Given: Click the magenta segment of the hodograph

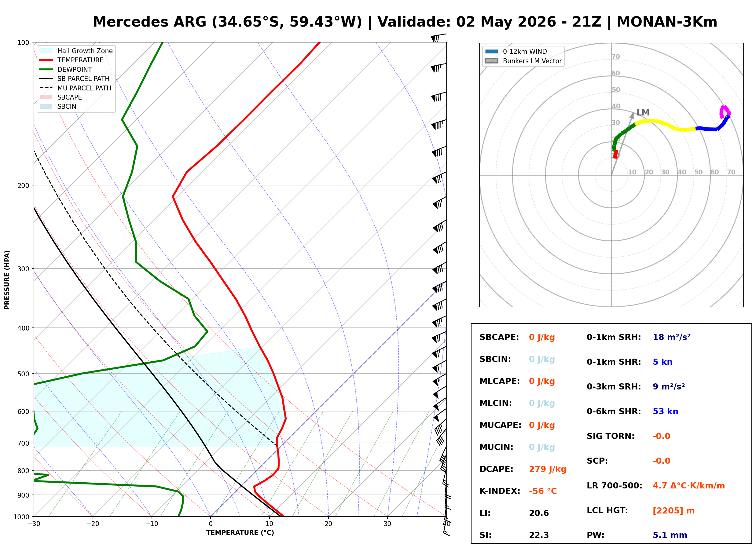Looking at the screenshot, I should (x=725, y=112).
